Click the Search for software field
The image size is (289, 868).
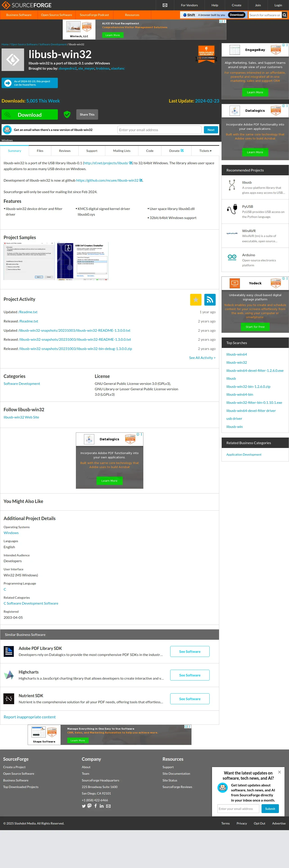point(265,15)
